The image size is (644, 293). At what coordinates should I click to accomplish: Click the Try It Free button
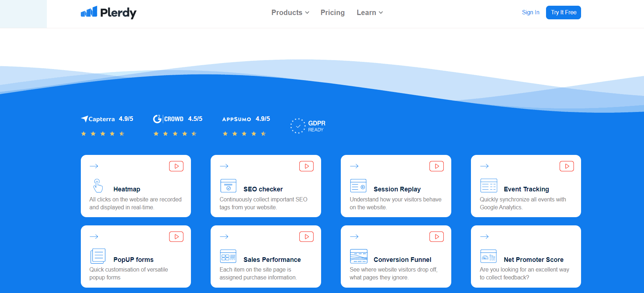tap(564, 13)
